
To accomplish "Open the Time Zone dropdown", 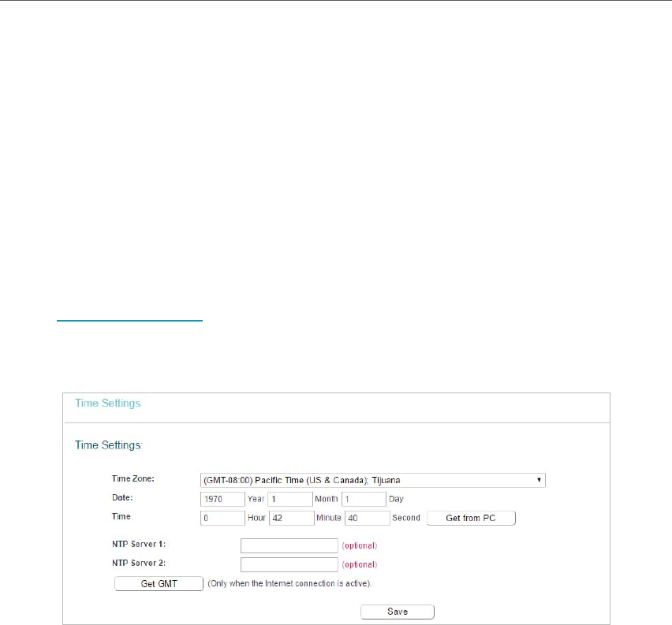I will coord(372,480).
